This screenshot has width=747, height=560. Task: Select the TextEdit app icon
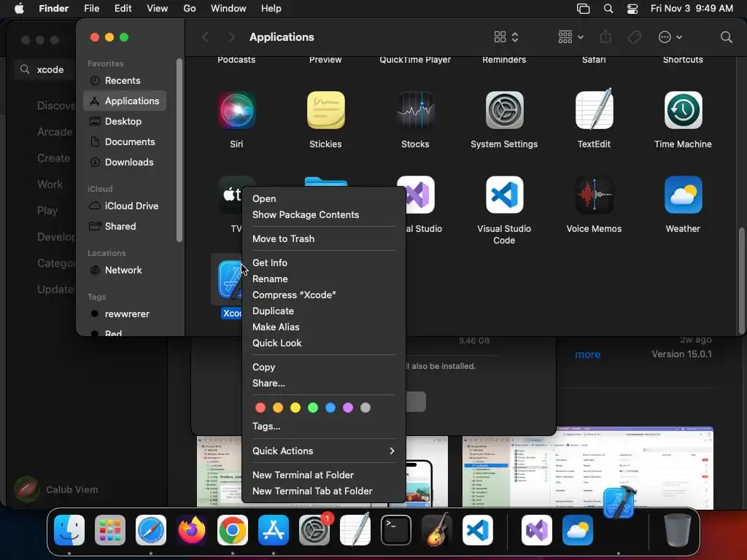click(594, 110)
